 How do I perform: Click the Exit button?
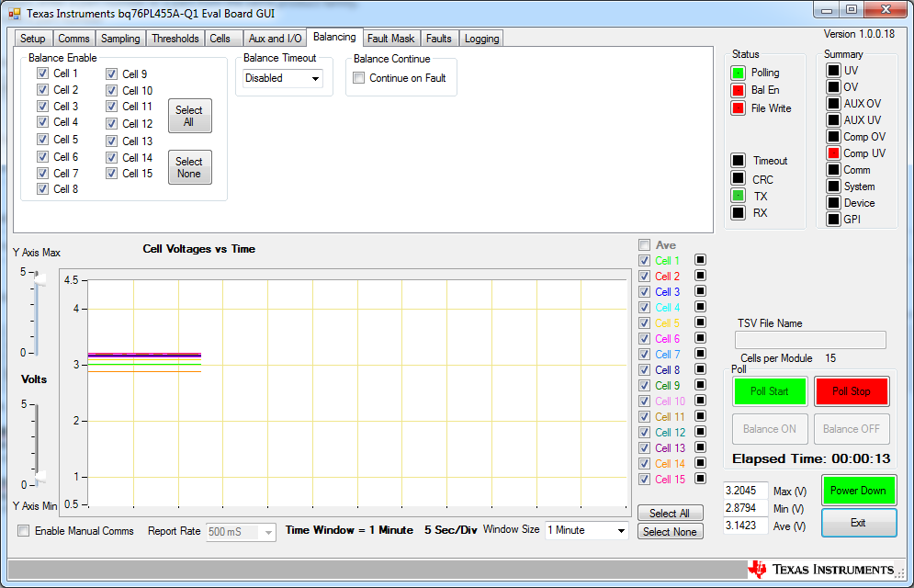858,523
